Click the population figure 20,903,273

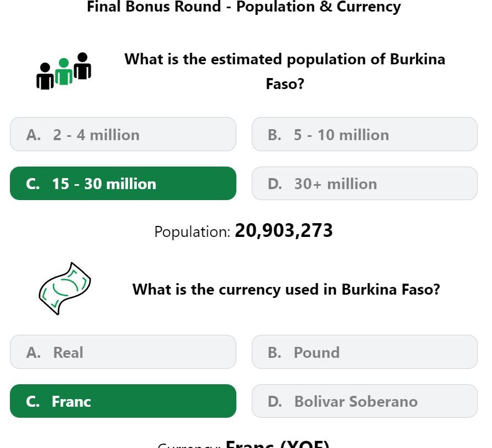[284, 230]
